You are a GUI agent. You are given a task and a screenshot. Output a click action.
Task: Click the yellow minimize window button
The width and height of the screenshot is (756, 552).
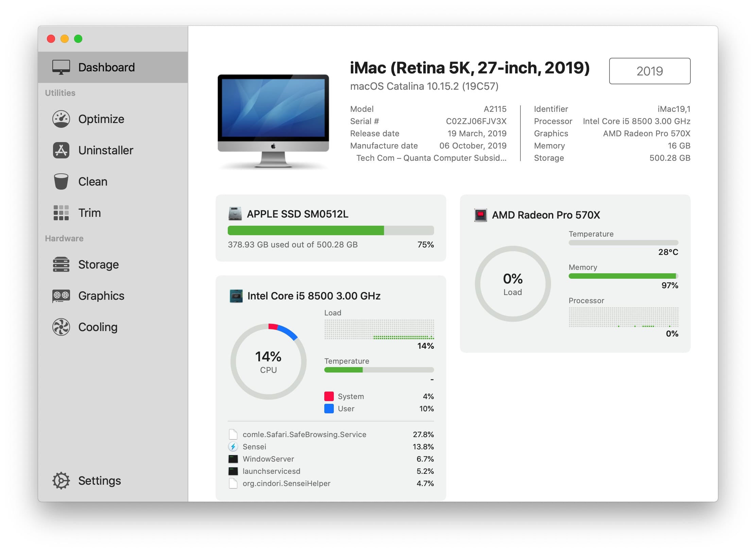(65, 39)
